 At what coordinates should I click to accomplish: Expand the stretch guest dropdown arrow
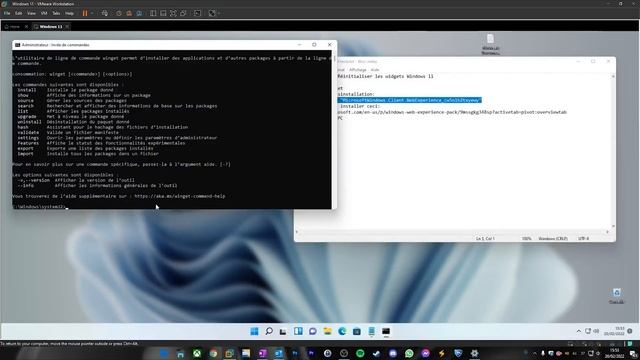pyautogui.click(x=219, y=13)
